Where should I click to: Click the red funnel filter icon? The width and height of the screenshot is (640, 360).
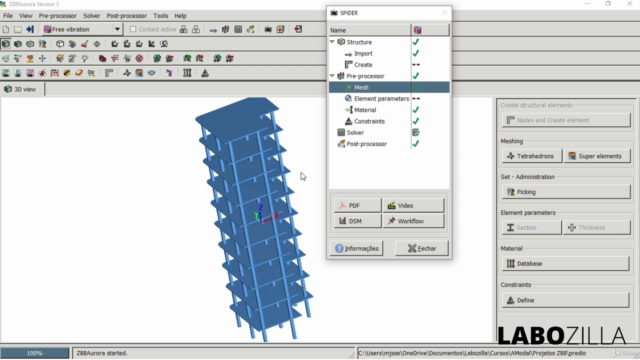pos(115,58)
